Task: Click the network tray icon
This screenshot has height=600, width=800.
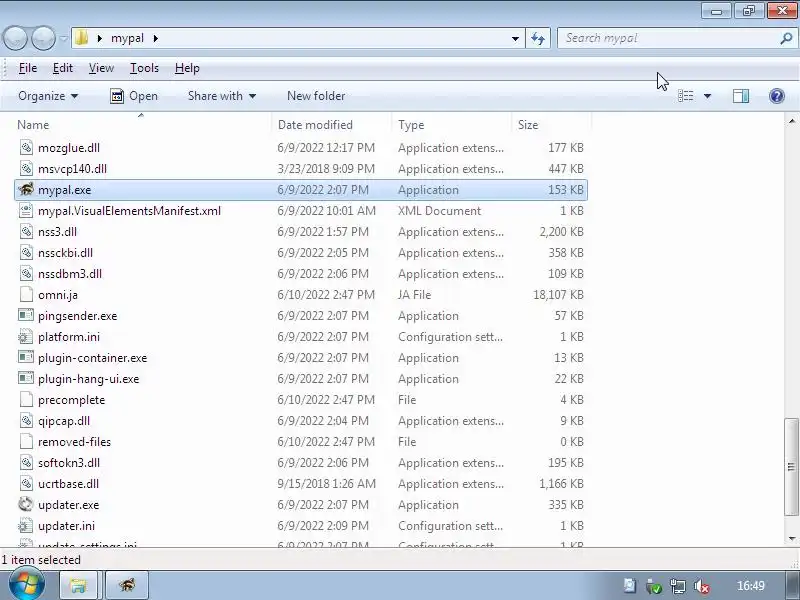Action: [678, 586]
